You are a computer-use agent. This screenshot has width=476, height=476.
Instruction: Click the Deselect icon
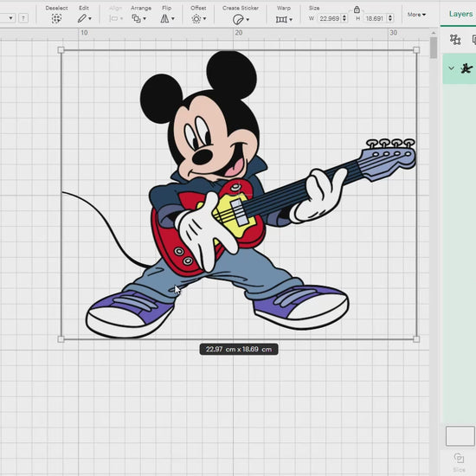point(56,19)
